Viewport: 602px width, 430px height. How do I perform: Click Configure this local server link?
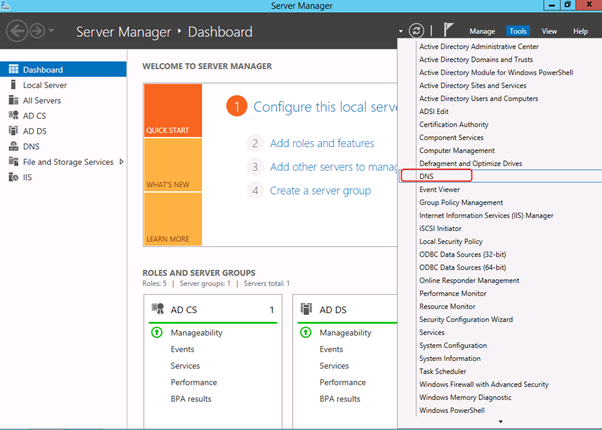(x=325, y=107)
